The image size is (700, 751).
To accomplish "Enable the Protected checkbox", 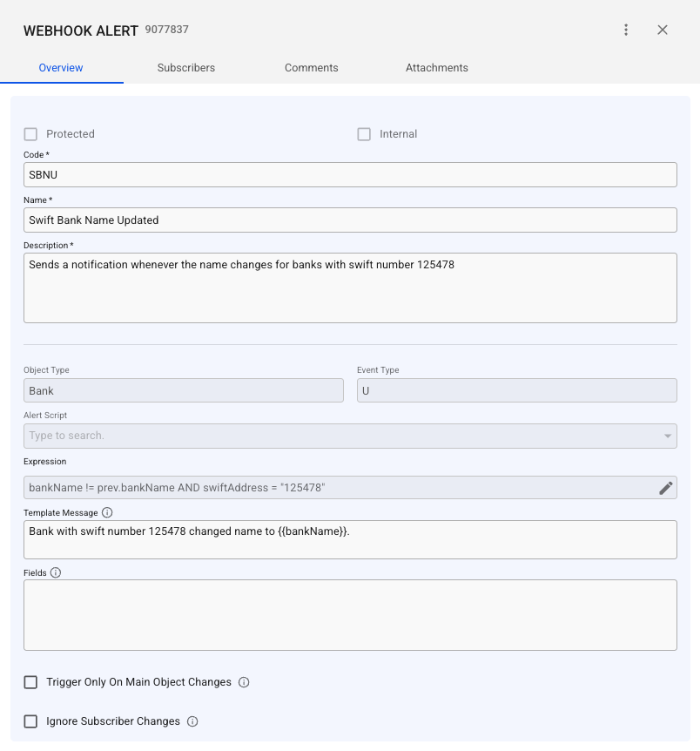I will click(x=31, y=134).
